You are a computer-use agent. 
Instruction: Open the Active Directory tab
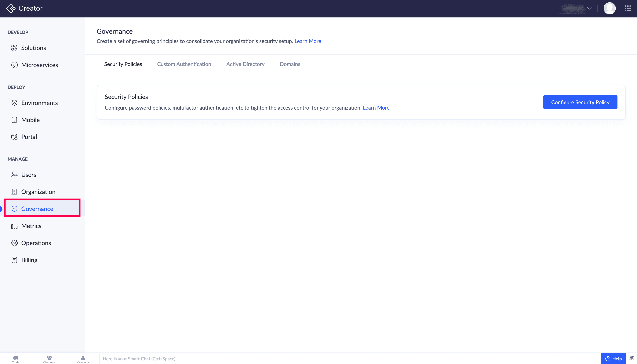(245, 64)
